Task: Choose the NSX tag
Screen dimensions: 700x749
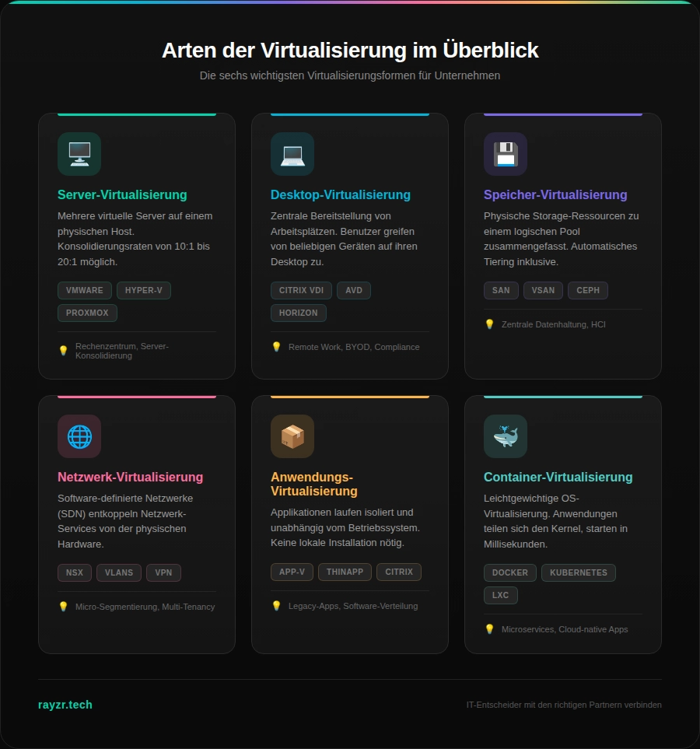Action: 75,572
